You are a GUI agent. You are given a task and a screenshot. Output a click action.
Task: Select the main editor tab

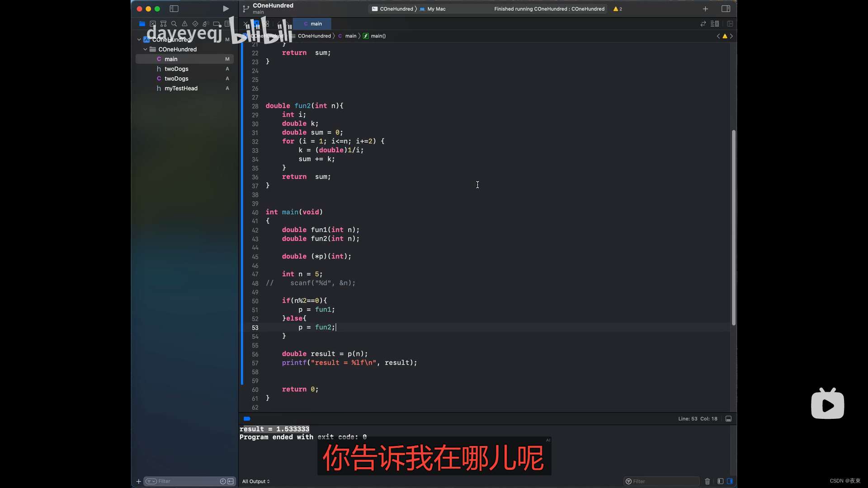click(x=312, y=24)
